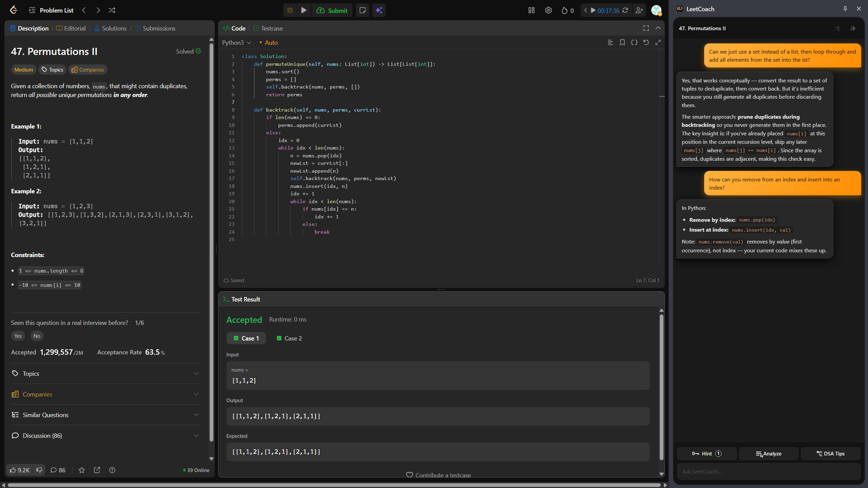
Task: Answer Yes to seen in interview
Action: pyautogui.click(x=18, y=336)
